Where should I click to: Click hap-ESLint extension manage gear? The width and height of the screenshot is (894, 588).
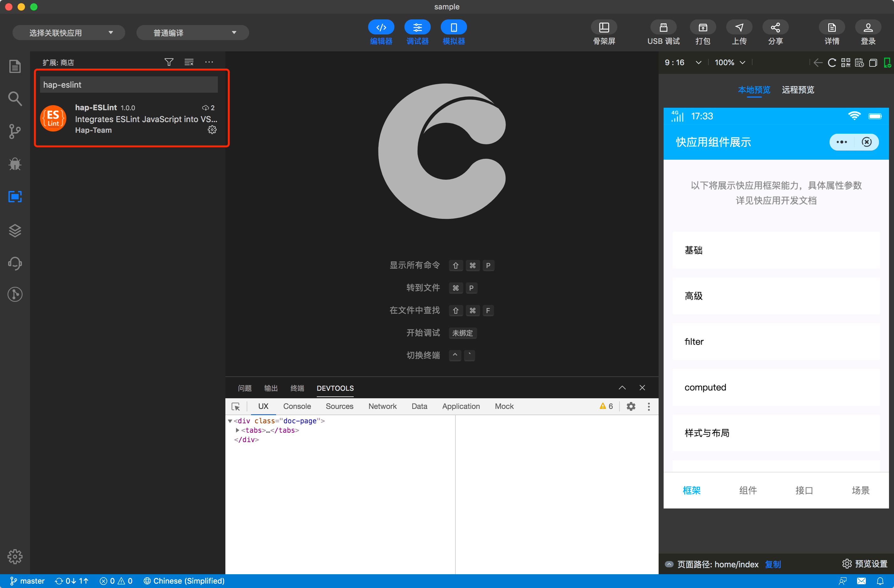(212, 130)
